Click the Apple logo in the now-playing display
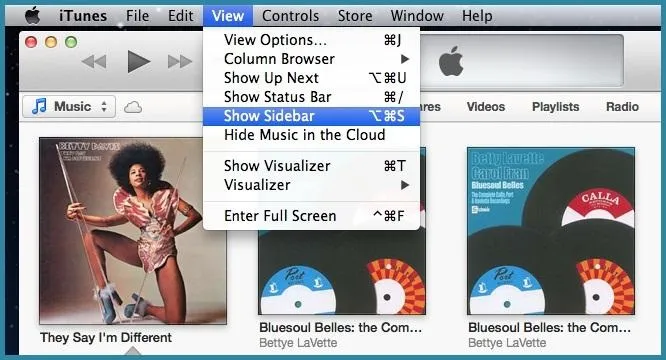The height and width of the screenshot is (360, 666). (x=451, y=62)
